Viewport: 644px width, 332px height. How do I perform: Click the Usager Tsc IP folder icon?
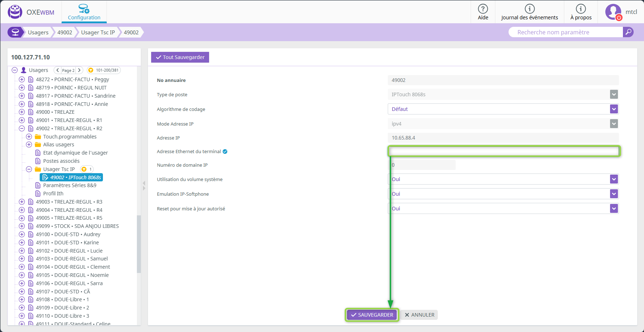pyautogui.click(x=38, y=169)
